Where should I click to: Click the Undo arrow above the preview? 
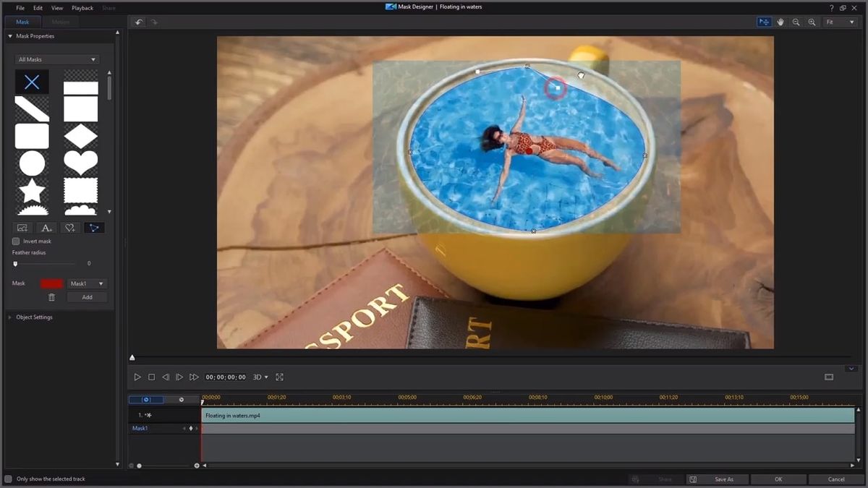tap(138, 22)
